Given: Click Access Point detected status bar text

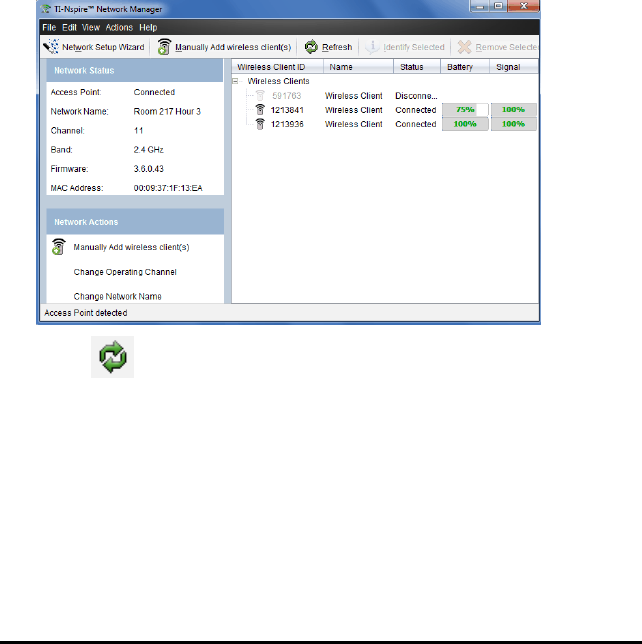Looking at the screenshot, I should (85, 313).
